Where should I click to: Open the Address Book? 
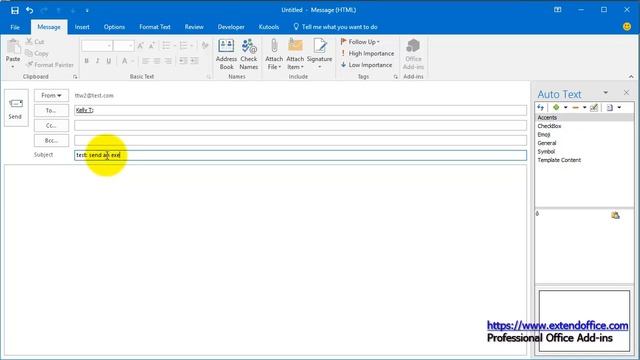coord(226,54)
